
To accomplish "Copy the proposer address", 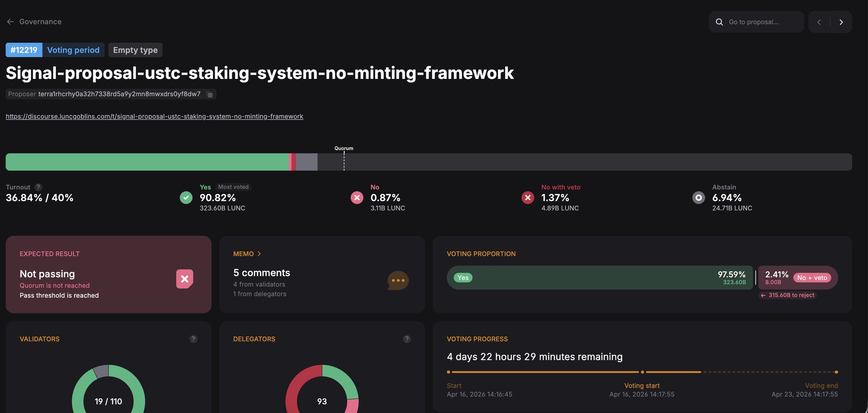I will (x=209, y=94).
